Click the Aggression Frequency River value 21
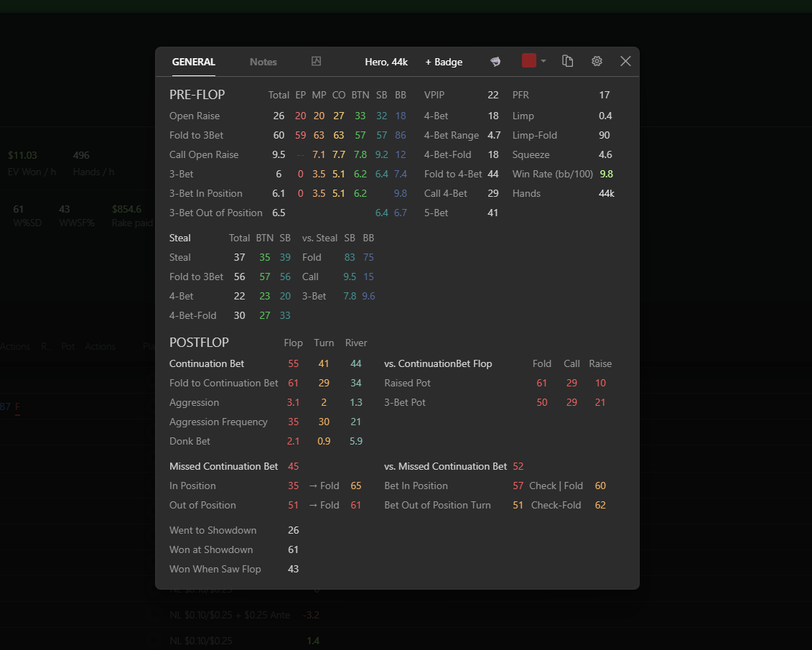This screenshot has width=812, height=650. (356, 422)
